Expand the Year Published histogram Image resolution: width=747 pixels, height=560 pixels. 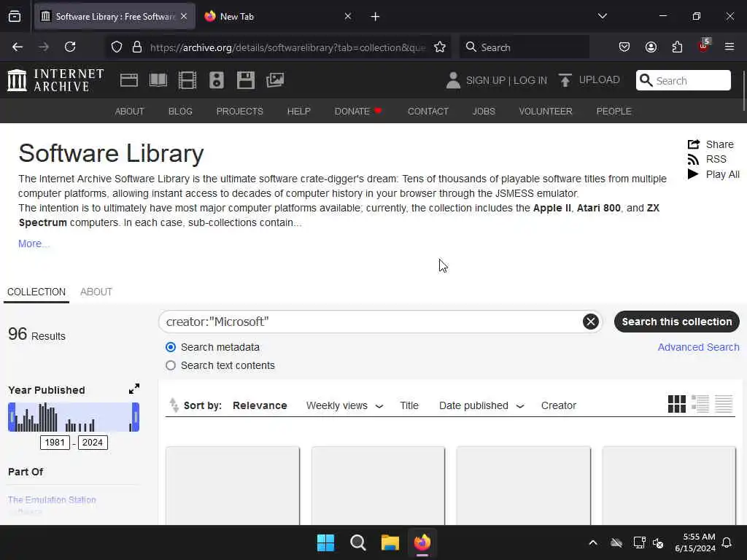[x=134, y=389]
